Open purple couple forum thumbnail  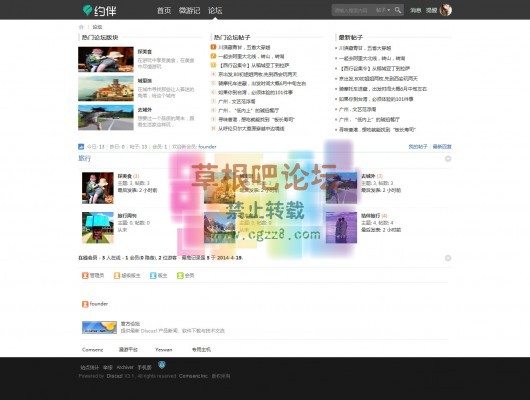pyautogui.click(x=341, y=228)
